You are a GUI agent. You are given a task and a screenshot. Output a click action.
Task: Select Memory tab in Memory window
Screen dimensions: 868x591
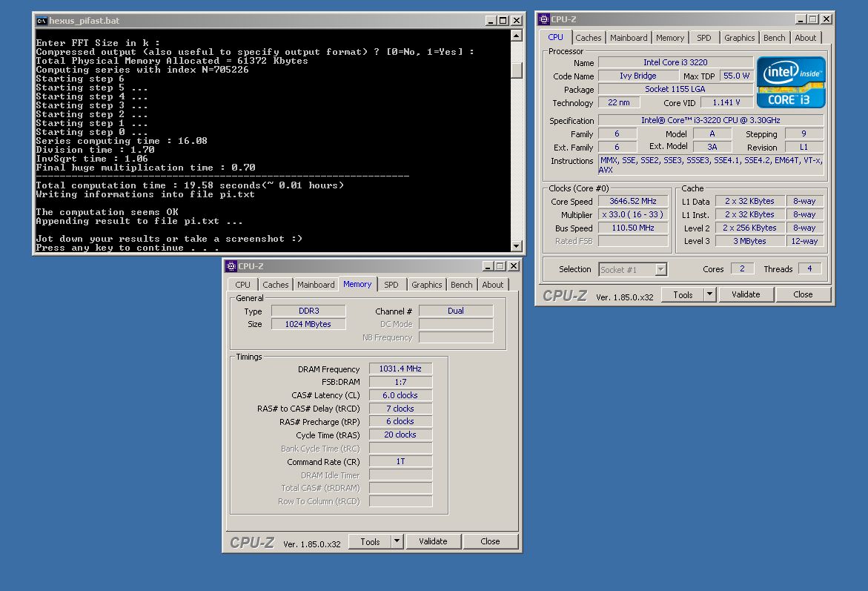pos(357,284)
